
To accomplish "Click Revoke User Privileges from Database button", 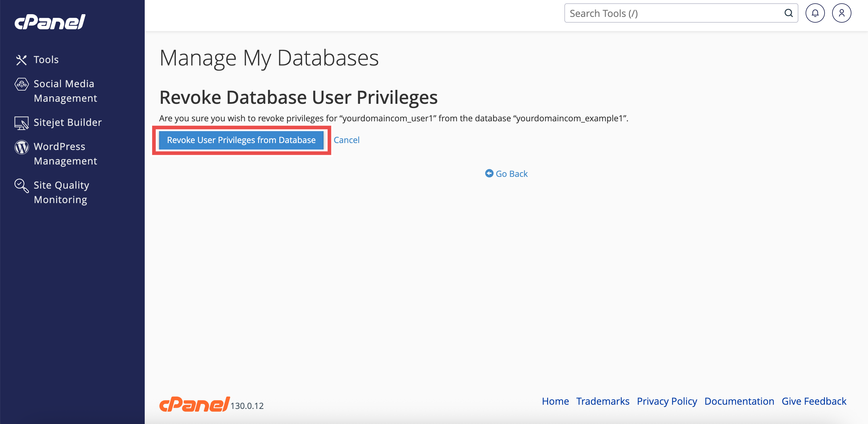I will click(241, 140).
